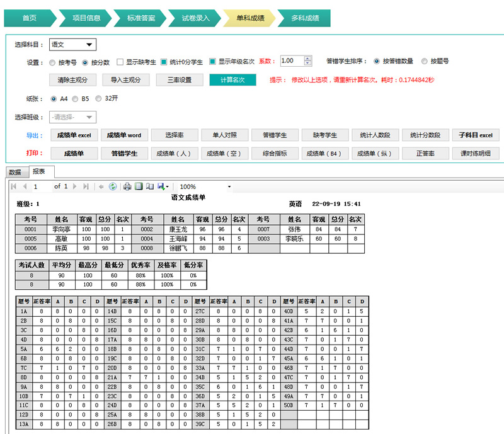The image size is (504, 434).
Task: Print 答错学生 from print row
Action: (124, 154)
